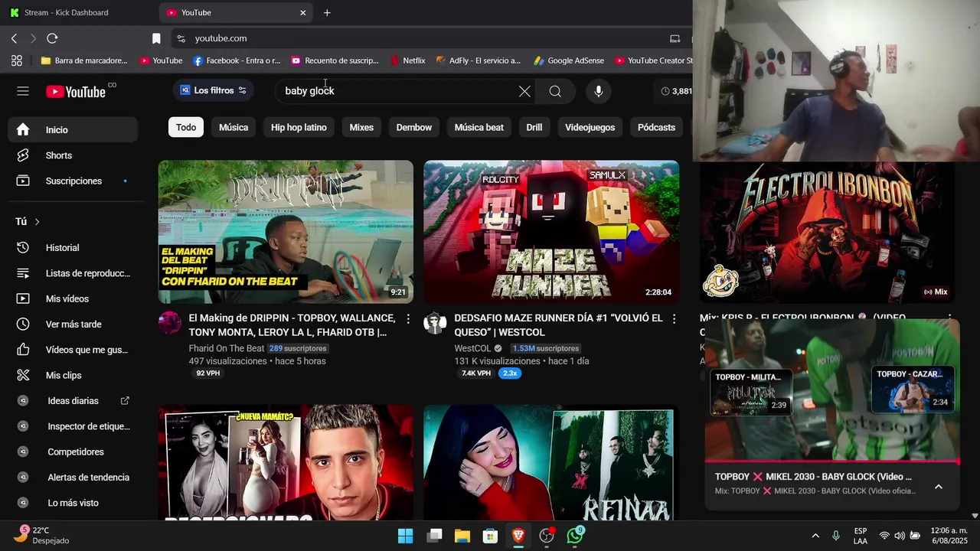
Task: Open Los filtros dropdown
Action: [x=213, y=90]
